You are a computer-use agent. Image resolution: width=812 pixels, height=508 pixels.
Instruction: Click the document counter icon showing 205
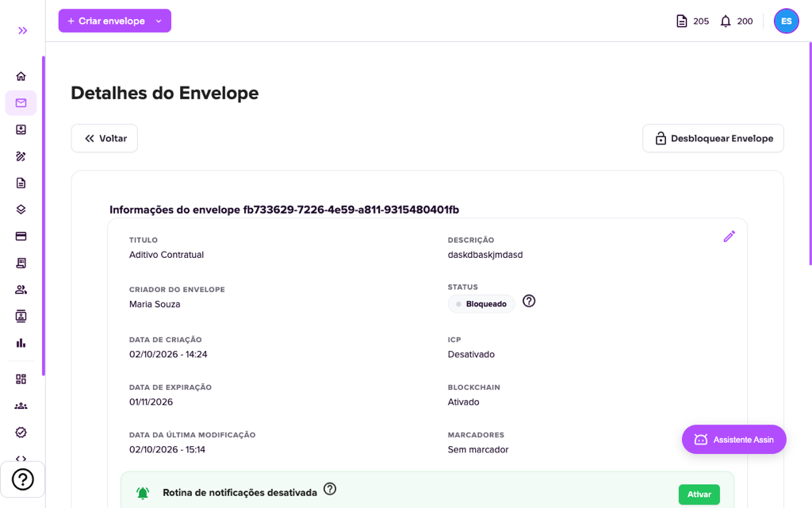(x=682, y=21)
